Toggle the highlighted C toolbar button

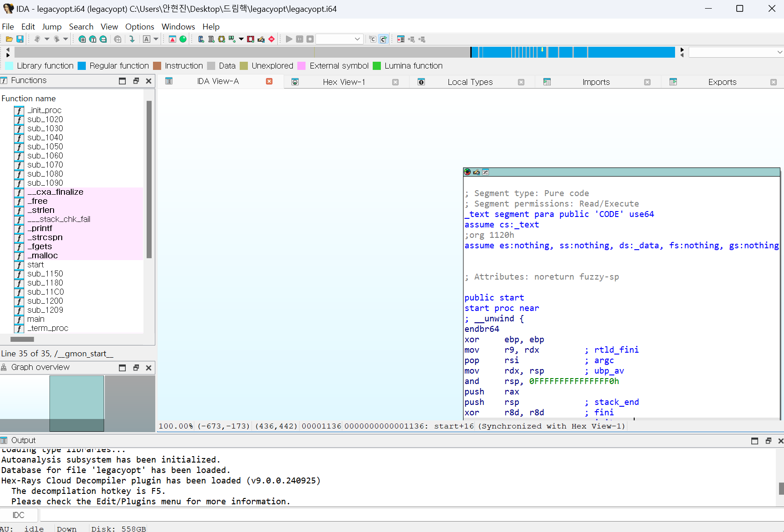point(383,39)
